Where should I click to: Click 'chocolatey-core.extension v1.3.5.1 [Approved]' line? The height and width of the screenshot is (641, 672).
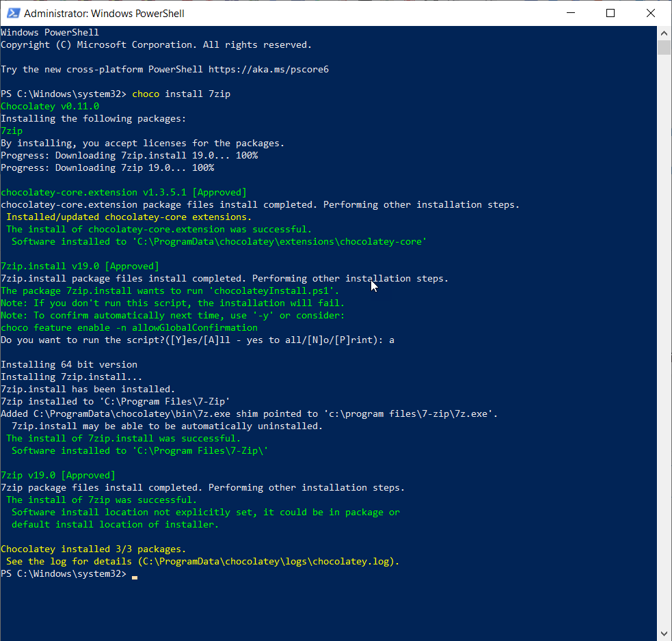click(x=124, y=193)
